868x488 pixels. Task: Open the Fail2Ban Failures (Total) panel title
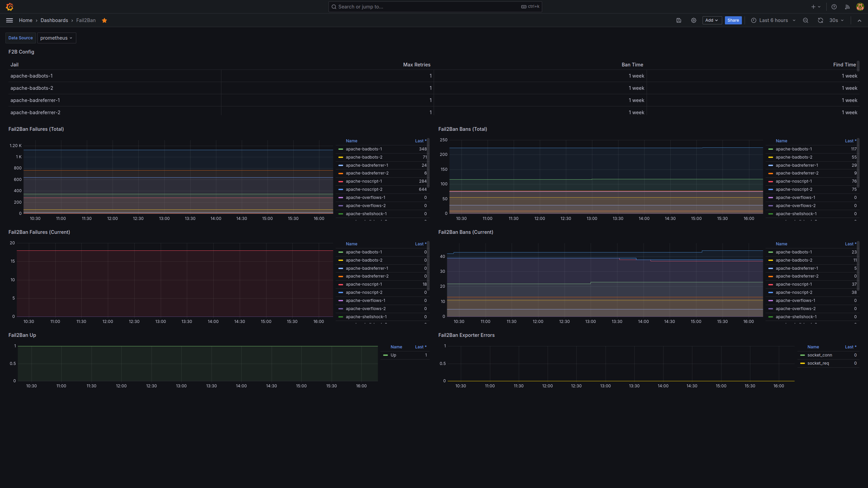coord(36,129)
